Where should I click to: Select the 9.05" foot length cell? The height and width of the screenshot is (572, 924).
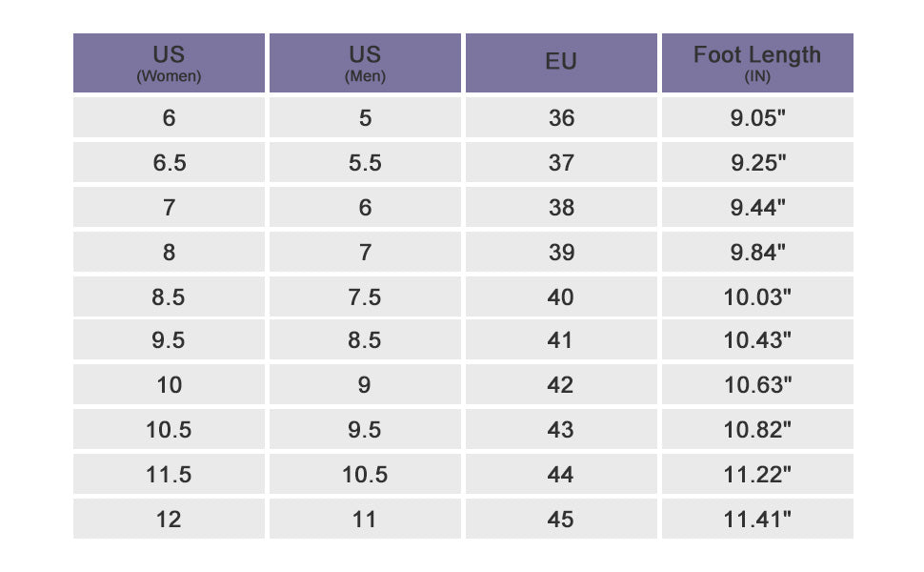[x=757, y=117]
